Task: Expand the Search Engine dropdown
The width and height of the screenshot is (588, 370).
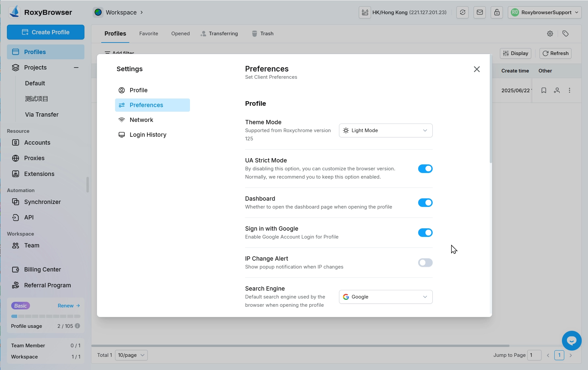Action: click(x=385, y=297)
